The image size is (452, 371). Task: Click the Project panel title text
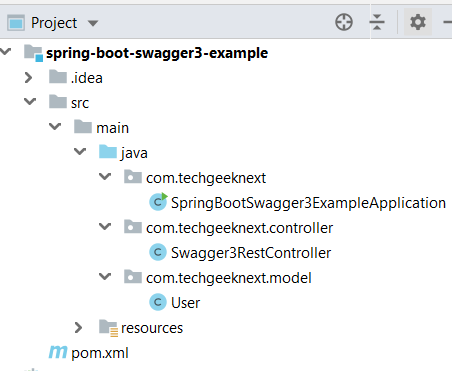[x=54, y=23]
